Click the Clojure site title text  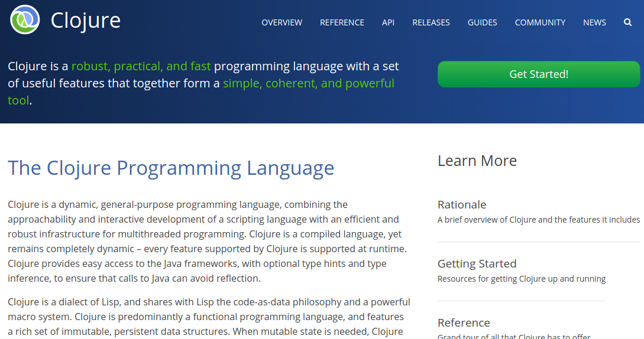[85, 21]
